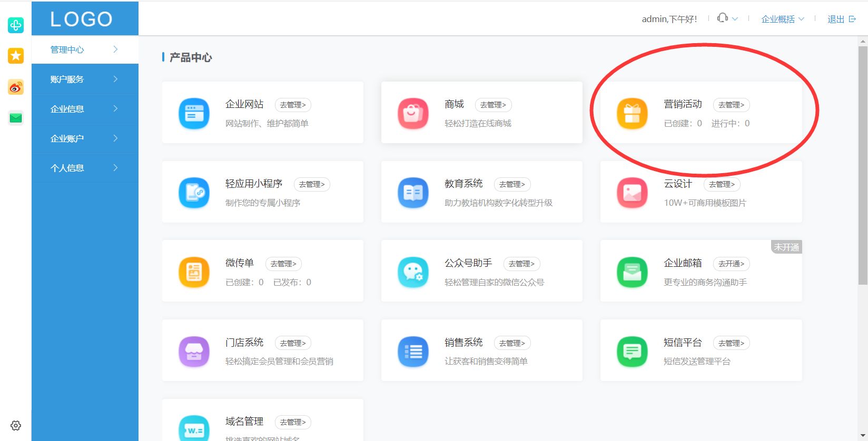Click the green clover app icon in left rail
Screen dimensions: 868x441
16,25
